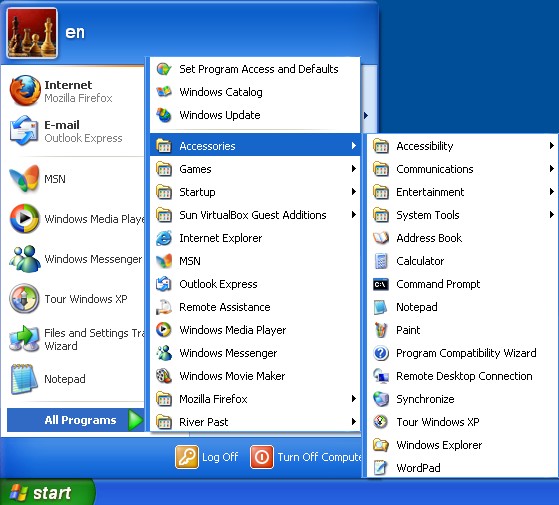Expand the Accessibility submenu arrow
Image resolution: width=559 pixels, height=505 pixels.
(x=552, y=145)
